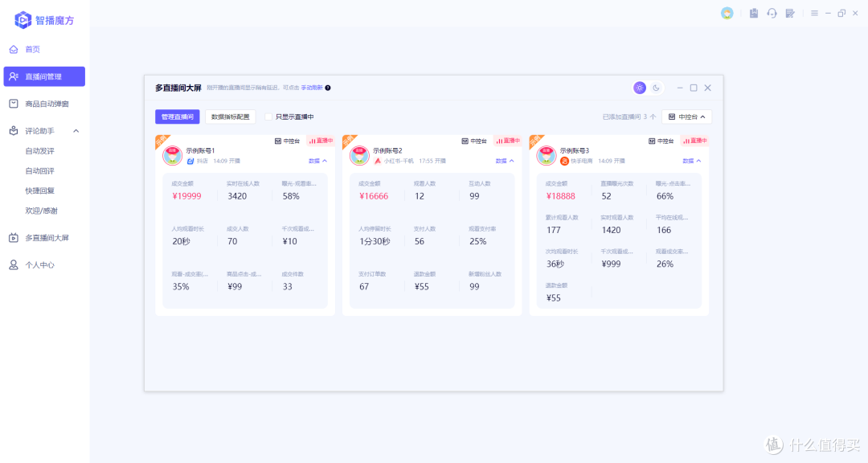Collapse 数据 section of 示例账号1
This screenshot has height=463, width=868.
pyautogui.click(x=317, y=161)
